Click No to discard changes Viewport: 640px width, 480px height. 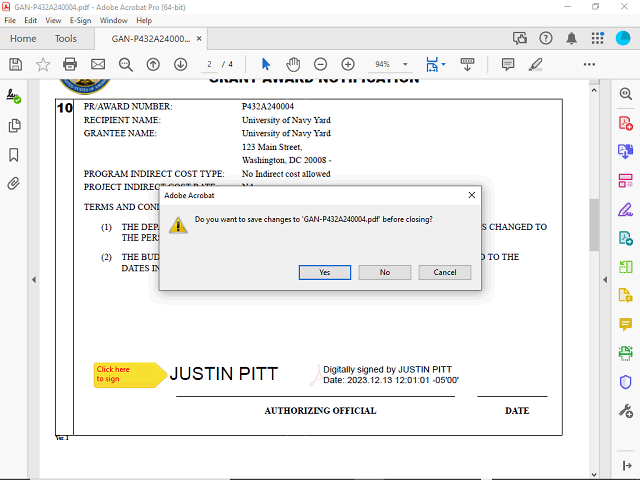point(384,272)
